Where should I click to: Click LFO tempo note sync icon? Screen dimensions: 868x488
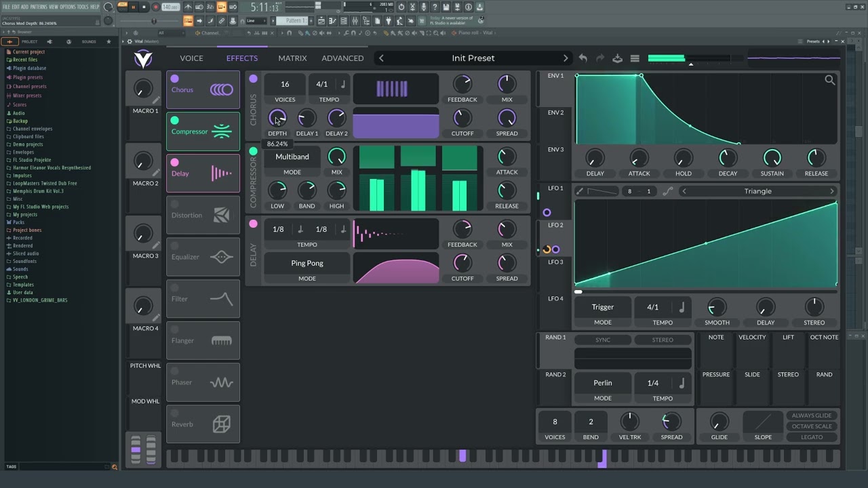[x=682, y=308]
